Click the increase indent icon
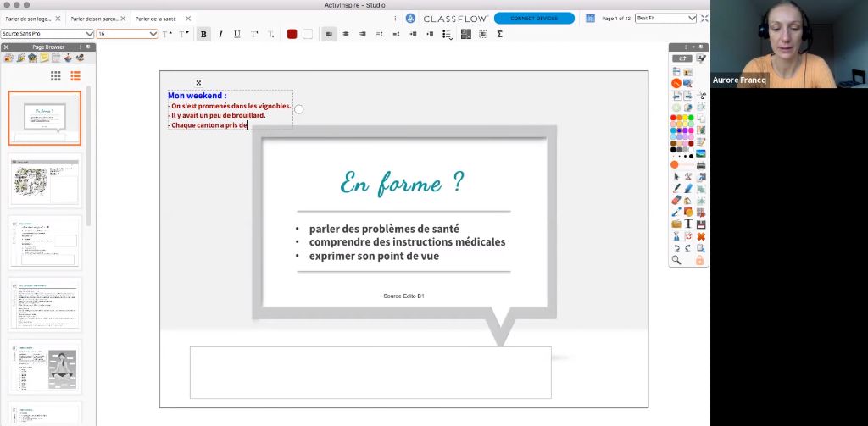Viewport: 868px width, 426px height. 413,35
